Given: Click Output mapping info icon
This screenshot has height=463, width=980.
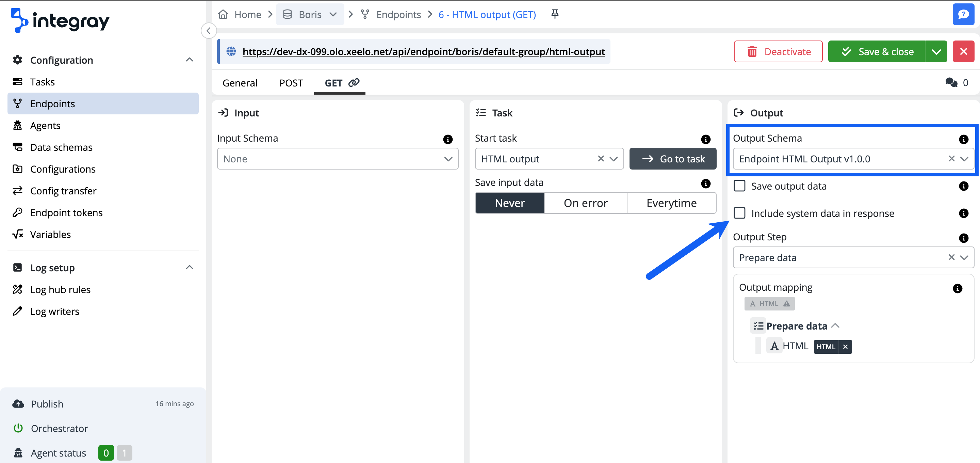Looking at the screenshot, I should pos(957,289).
